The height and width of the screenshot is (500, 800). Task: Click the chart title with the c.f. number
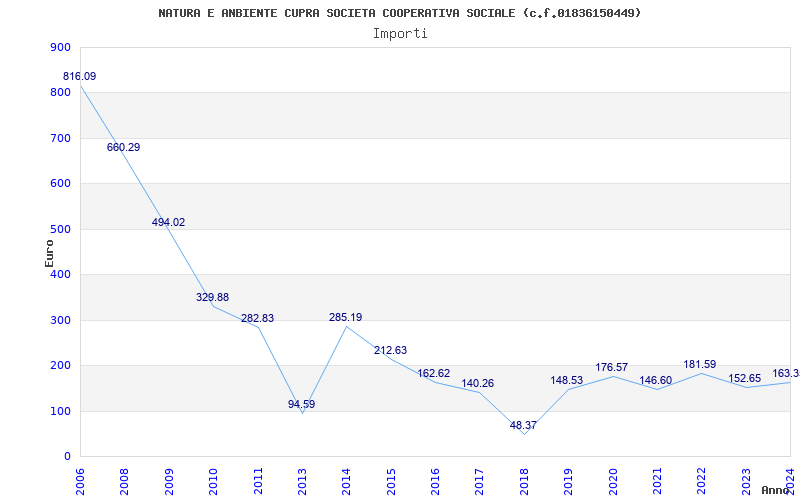click(x=399, y=13)
